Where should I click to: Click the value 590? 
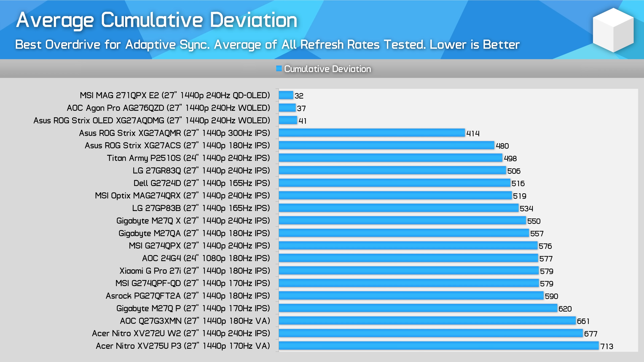(551, 296)
